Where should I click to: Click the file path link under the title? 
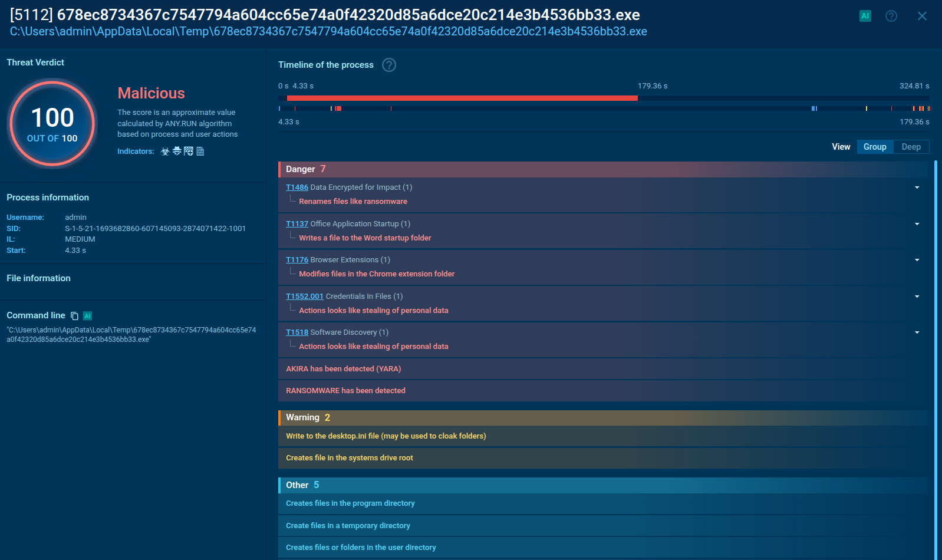(328, 31)
